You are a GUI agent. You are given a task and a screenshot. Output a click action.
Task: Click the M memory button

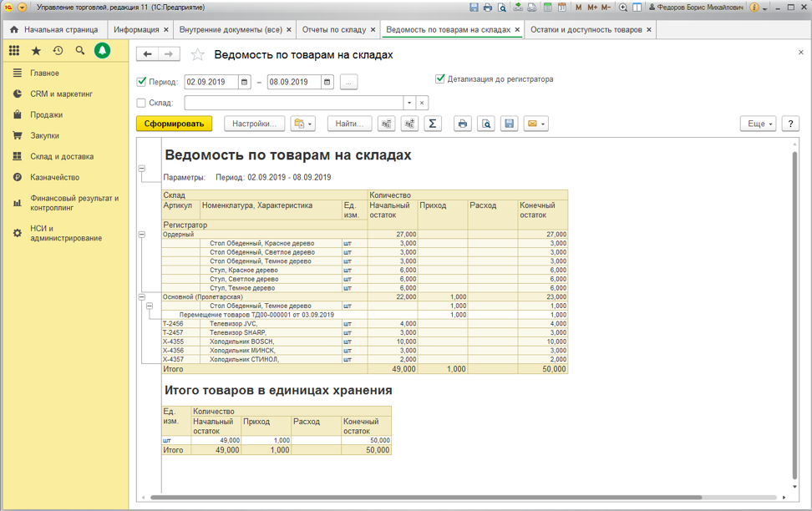coord(578,8)
